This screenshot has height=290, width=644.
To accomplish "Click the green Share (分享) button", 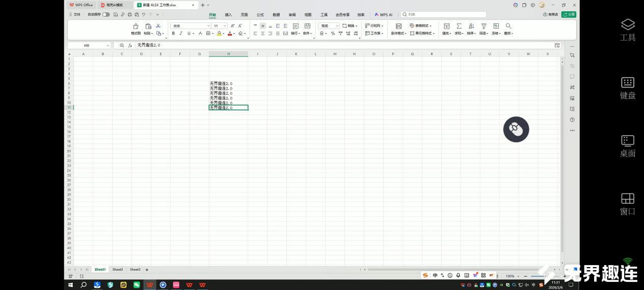I will (569, 15).
